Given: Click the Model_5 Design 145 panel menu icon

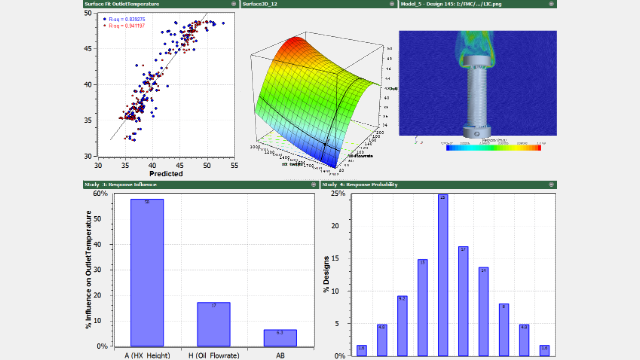Looking at the screenshot, I should tap(551, 4).
